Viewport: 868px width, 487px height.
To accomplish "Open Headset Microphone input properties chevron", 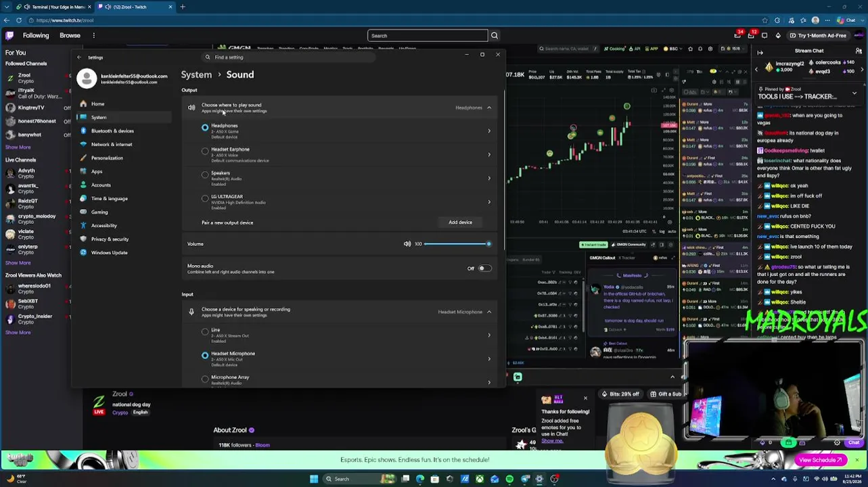I will click(x=489, y=359).
